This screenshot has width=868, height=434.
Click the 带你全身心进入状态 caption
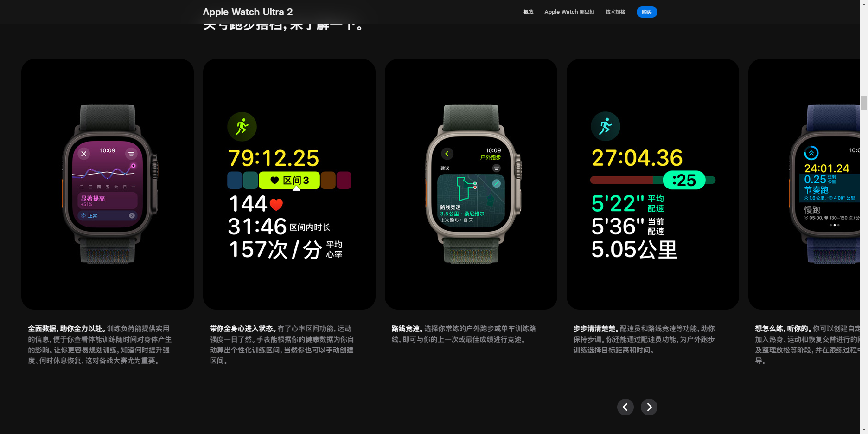click(243, 329)
